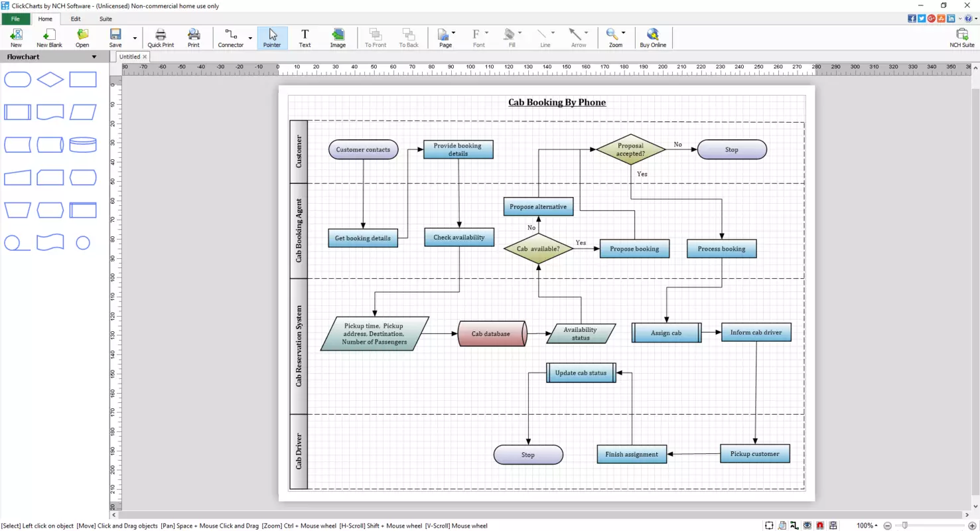Select the 'Cab database' shape on canvas
Viewport: 980px width, 531px height.
point(492,334)
